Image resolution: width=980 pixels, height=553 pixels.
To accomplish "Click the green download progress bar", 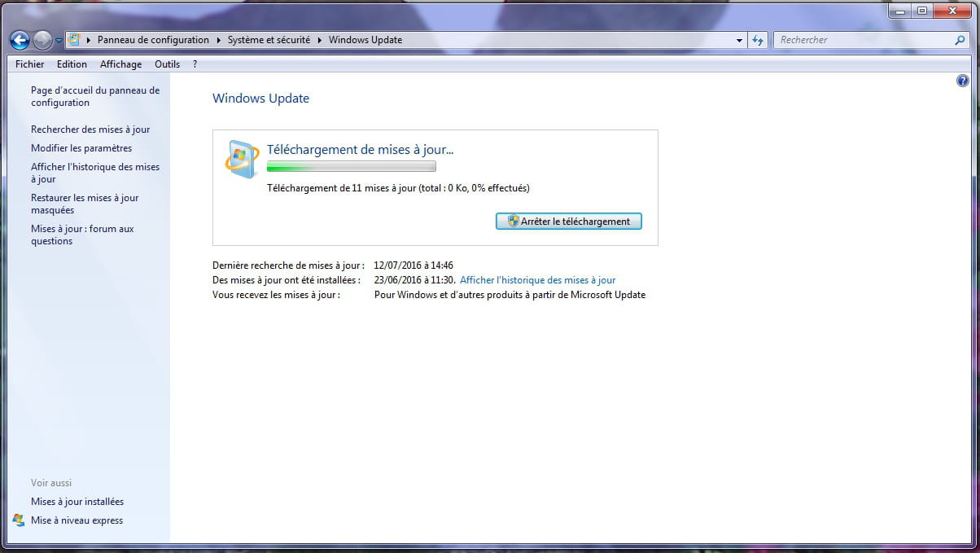I will point(352,166).
